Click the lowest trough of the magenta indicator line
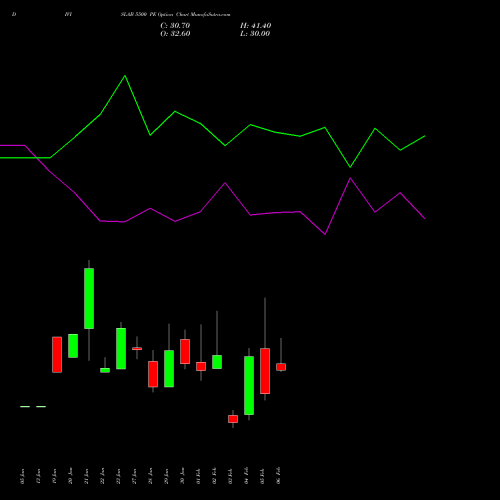500x500 pixels. pos(325,234)
